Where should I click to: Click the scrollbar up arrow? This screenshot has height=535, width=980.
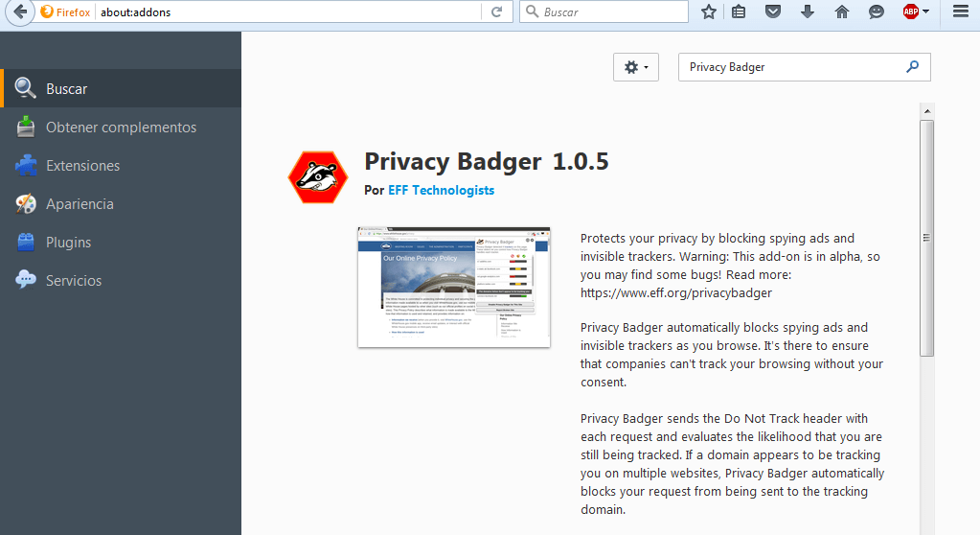click(x=927, y=111)
